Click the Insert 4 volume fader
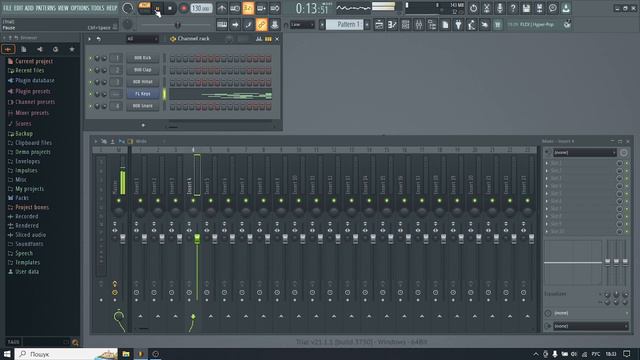This screenshot has height=360, width=640. (197, 239)
